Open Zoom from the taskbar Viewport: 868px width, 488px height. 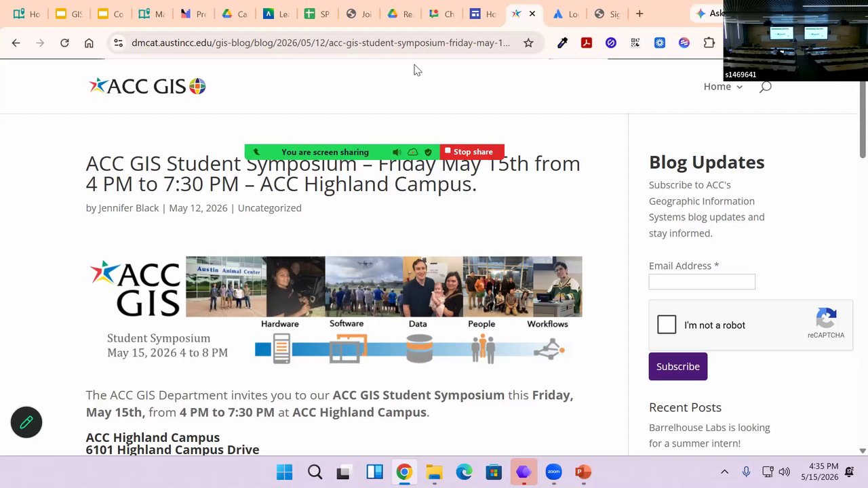pyautogui.click(x=553, y=472)
